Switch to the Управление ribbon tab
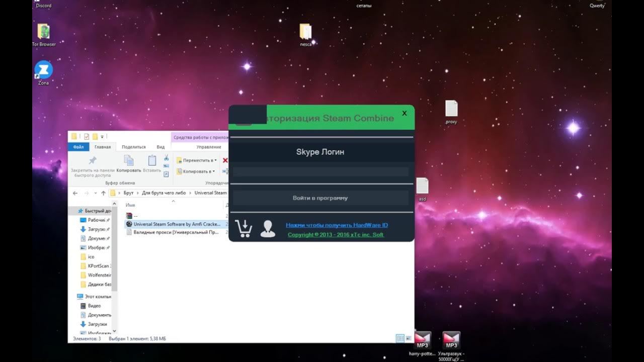The image size is (644, 362). point(208,147)
